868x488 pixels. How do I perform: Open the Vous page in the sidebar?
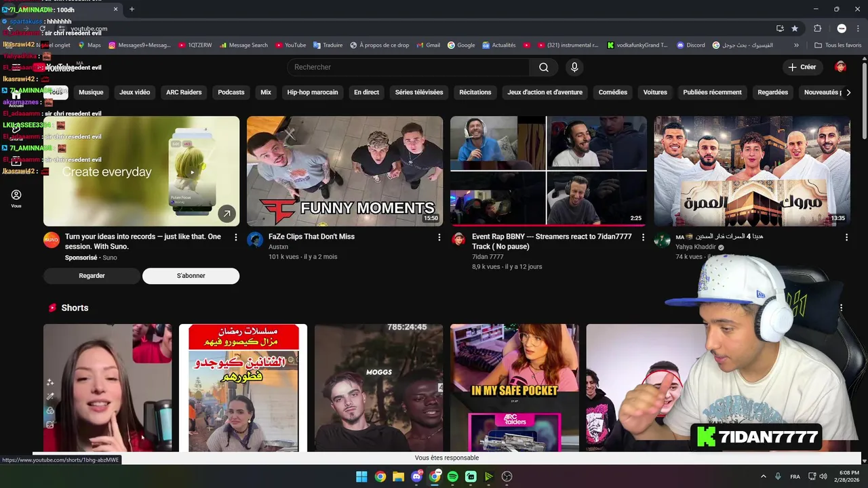16,199
